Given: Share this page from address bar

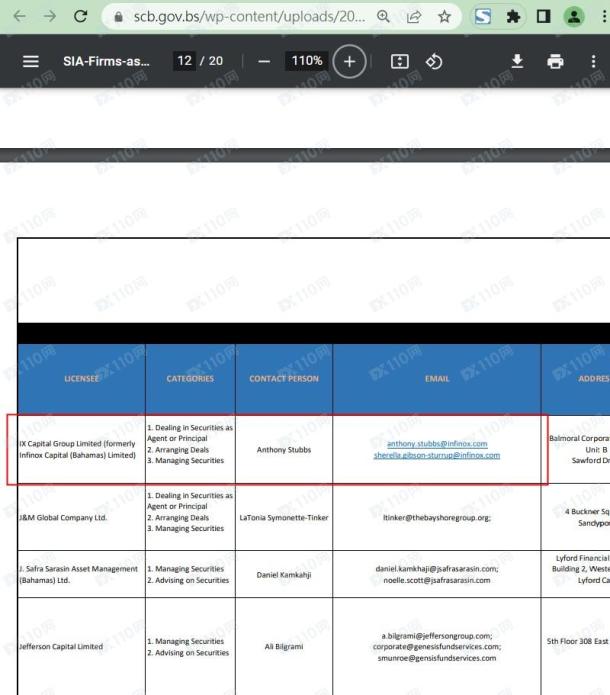Looking at the screenshot, I should pyautogui.click(x=414, y=17).
